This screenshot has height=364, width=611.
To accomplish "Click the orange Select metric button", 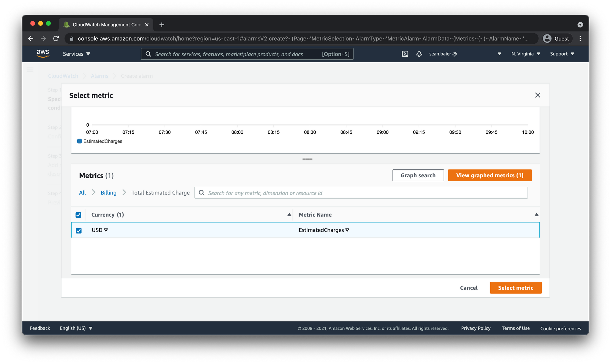I will 515,288.
